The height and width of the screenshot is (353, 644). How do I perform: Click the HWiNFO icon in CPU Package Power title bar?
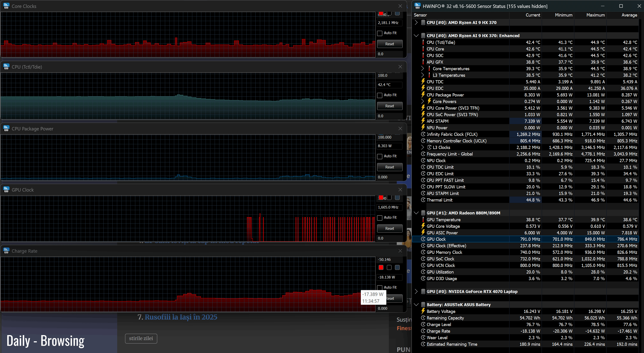click(x=6, y=129)
